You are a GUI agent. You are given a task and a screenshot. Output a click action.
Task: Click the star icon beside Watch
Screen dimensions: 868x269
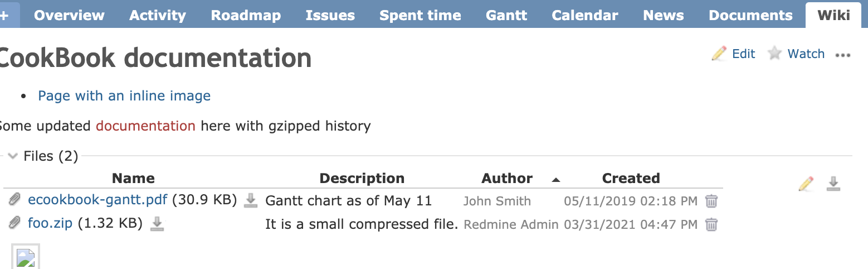point(774,54)
